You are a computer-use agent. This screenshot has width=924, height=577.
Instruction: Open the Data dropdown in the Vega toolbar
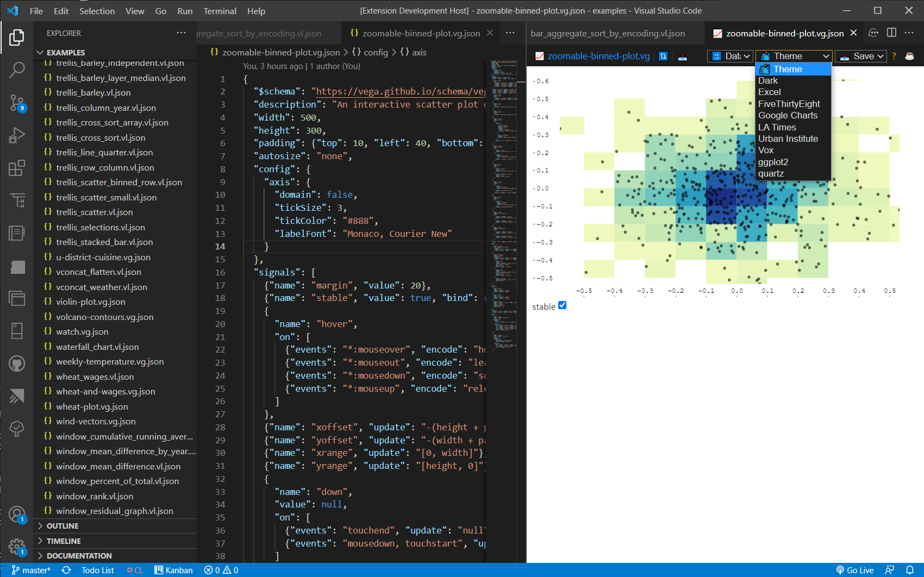[x=730, y=56]
